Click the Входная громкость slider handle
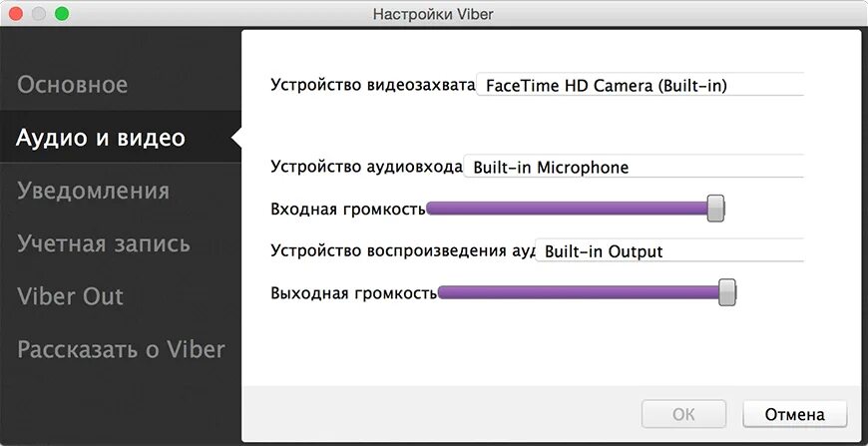Screen dimensions: 868x446 click(715, 209)
